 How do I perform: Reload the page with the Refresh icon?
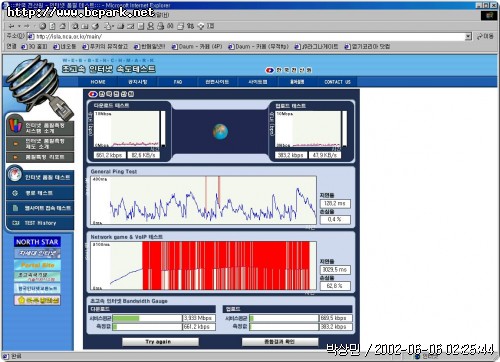point(53,26)
